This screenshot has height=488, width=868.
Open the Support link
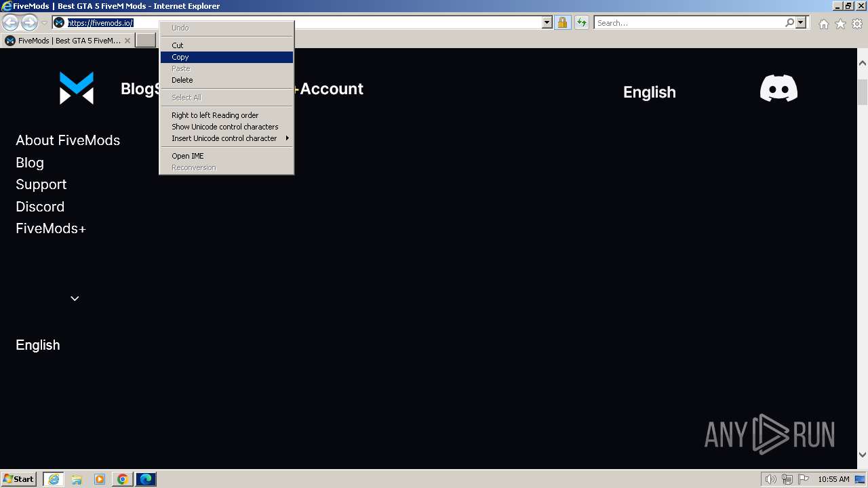[x=41, y=184]
